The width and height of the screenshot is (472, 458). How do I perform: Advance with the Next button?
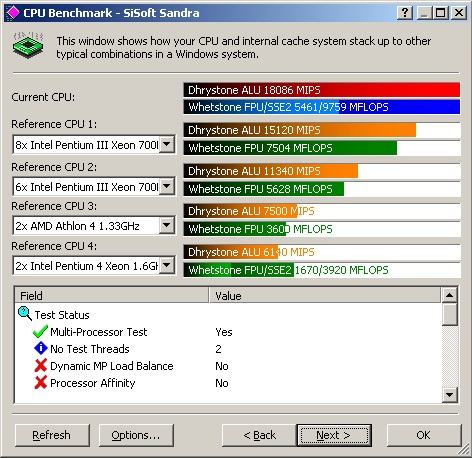point(334,435)
